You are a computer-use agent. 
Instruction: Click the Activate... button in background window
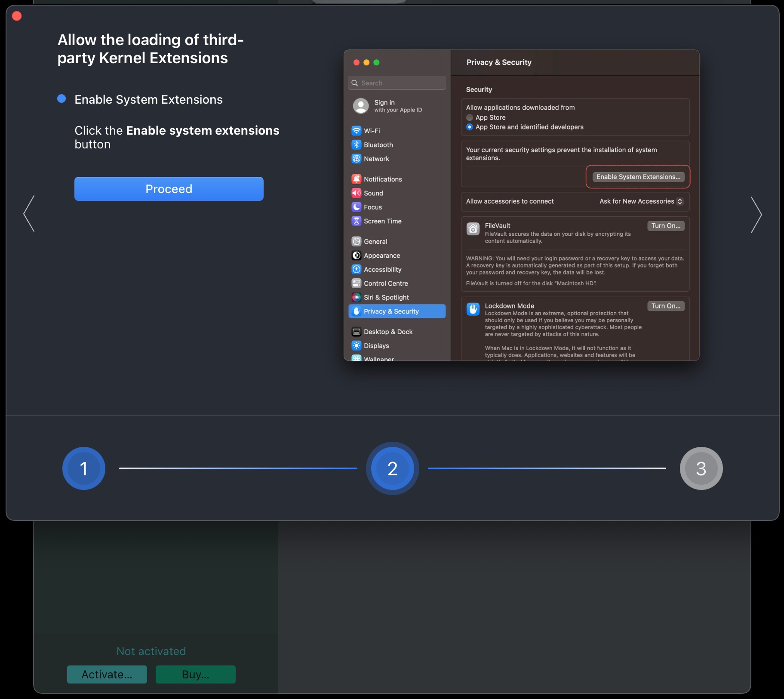click(107, 674)
